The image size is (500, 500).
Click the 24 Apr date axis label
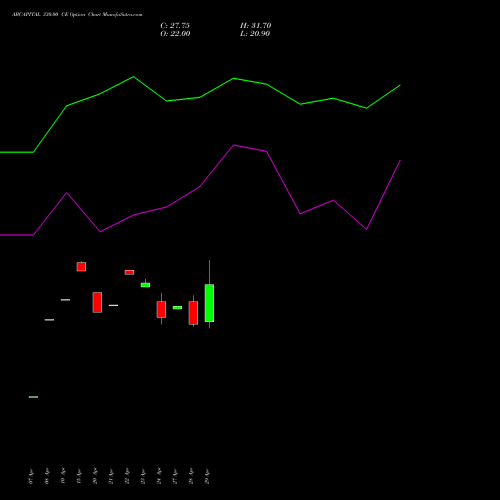coord(159,476)
